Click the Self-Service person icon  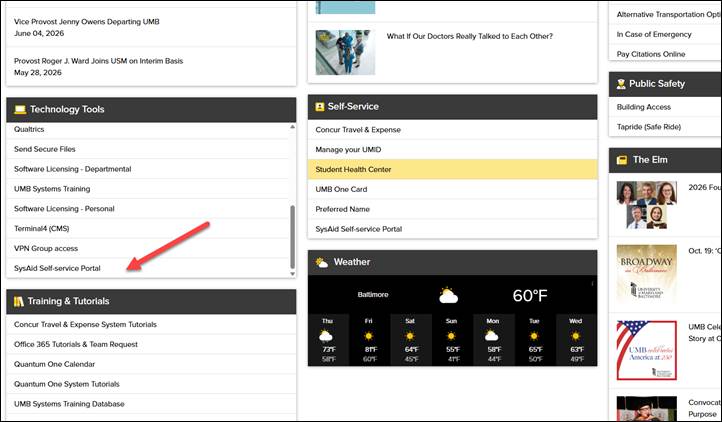(320, 107)
